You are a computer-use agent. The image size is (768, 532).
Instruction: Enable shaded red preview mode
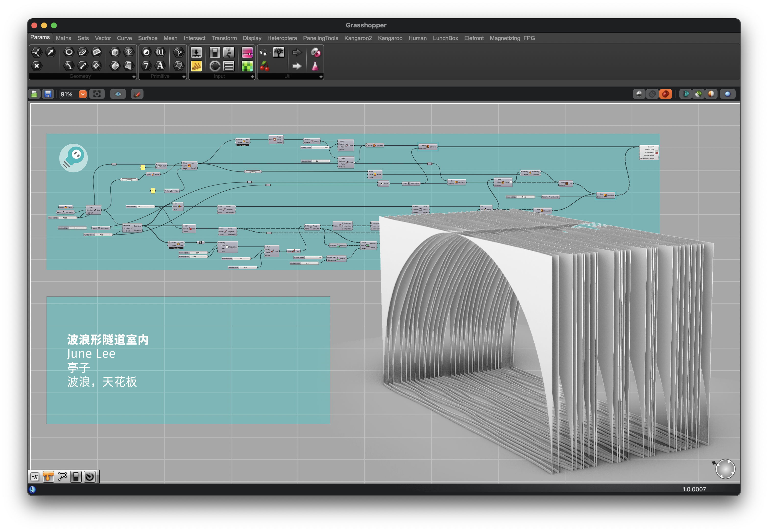666,94
